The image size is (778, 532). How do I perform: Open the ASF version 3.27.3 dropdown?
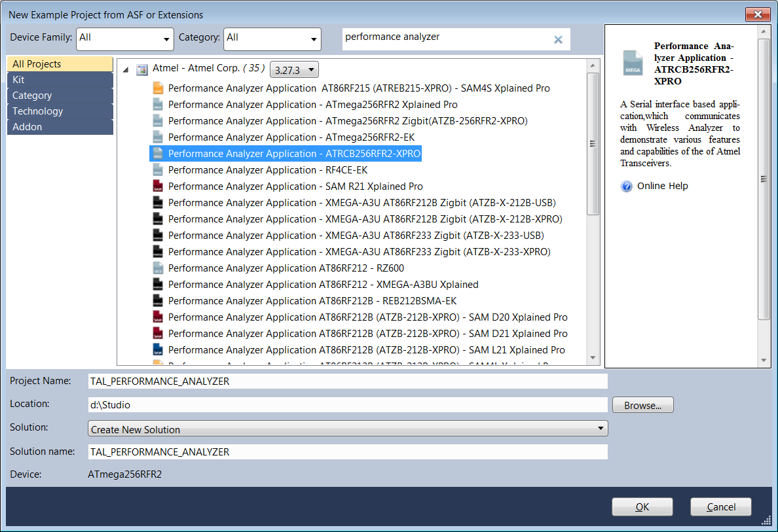click(x=294, y=70)
